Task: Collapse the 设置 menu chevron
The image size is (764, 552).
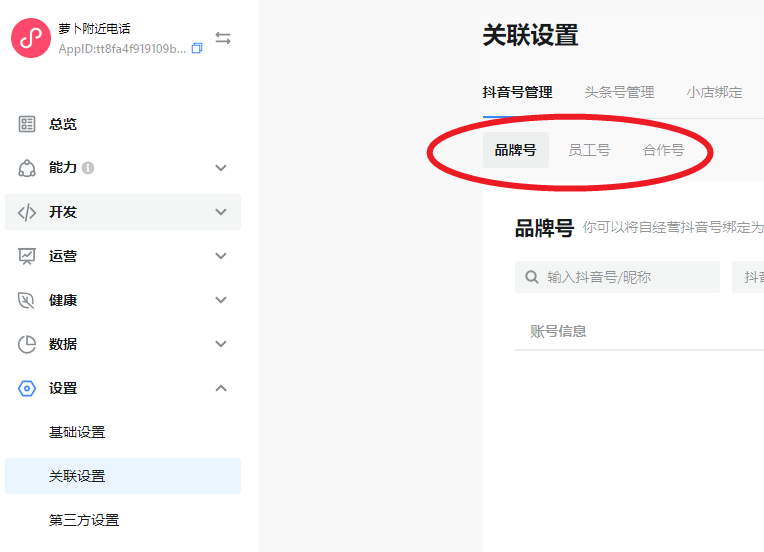Action: pos(221,388)
